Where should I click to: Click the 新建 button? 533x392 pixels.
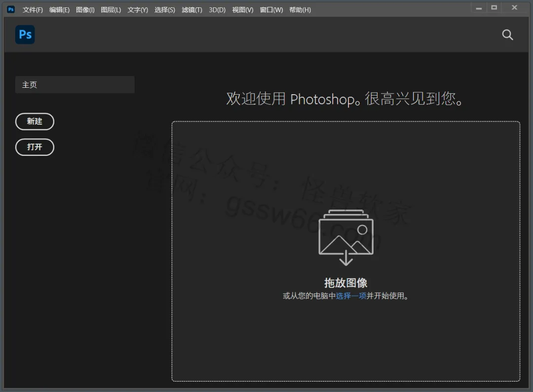(x=35, y=121)
